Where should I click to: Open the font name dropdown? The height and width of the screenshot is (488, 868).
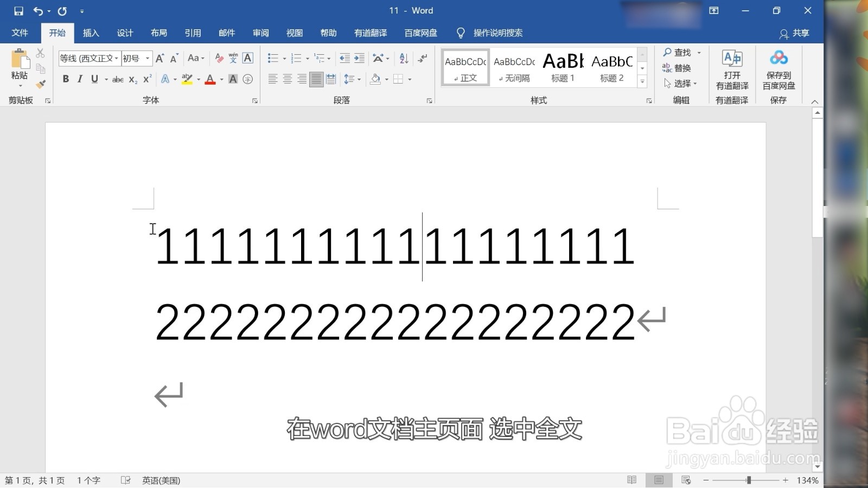[x=116, y=58]
